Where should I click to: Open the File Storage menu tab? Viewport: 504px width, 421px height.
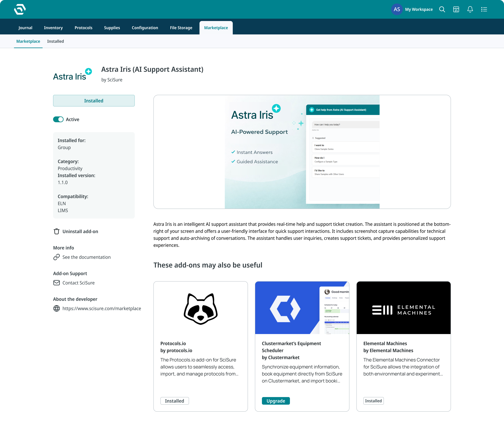tap(181, 28)
